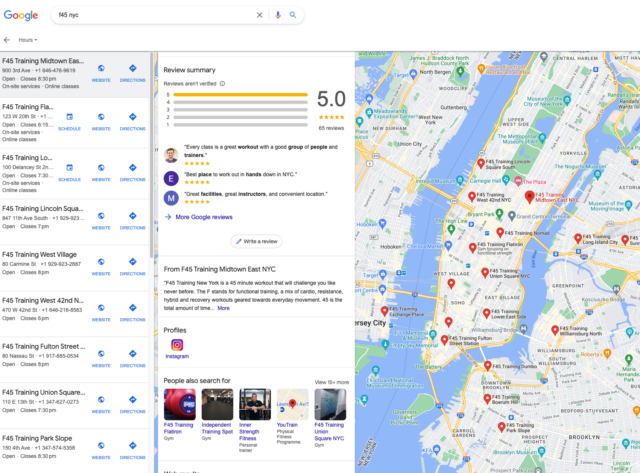Open the Inner Strength Fitness thumbnail

click(255, 404)
